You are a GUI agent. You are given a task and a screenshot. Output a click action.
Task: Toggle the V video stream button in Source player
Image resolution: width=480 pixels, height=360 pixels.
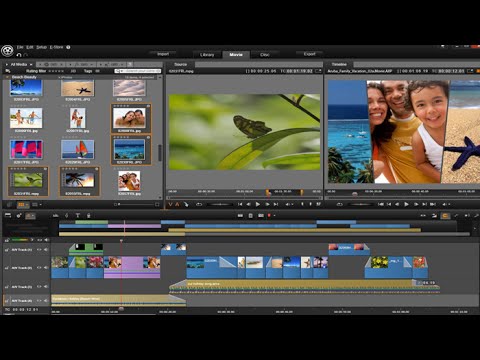click(x=170, y=204)
